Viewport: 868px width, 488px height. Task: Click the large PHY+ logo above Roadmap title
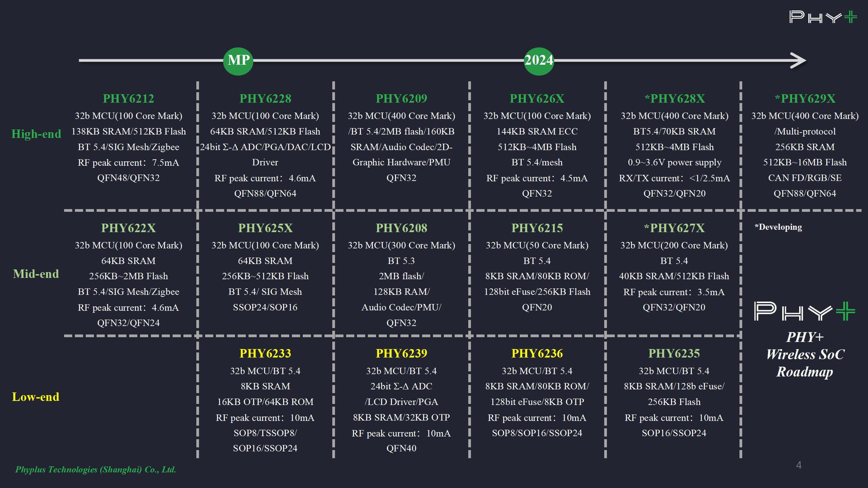coord(804,311)
